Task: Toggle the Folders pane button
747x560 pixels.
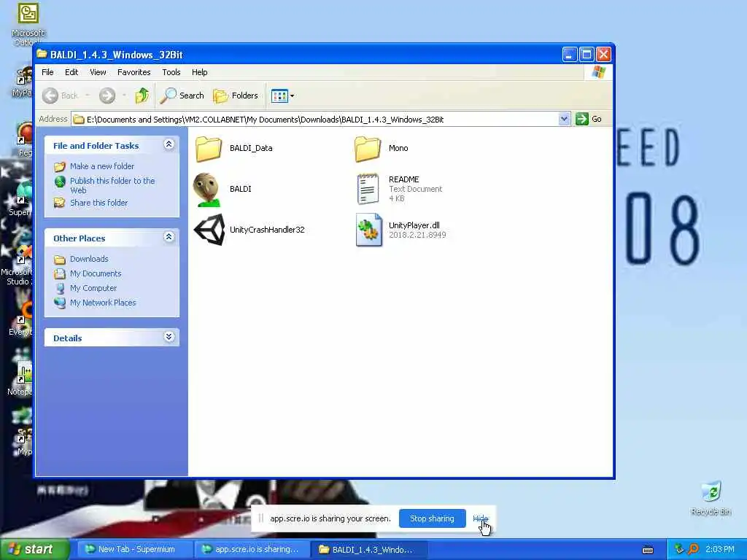Action: pos(236,96)
